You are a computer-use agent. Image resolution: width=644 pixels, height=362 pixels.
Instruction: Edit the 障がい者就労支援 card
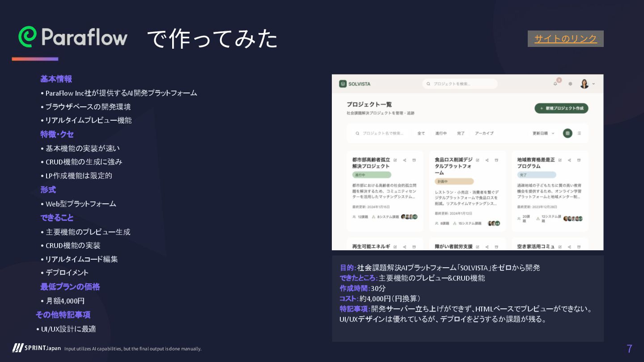(478, 247)
